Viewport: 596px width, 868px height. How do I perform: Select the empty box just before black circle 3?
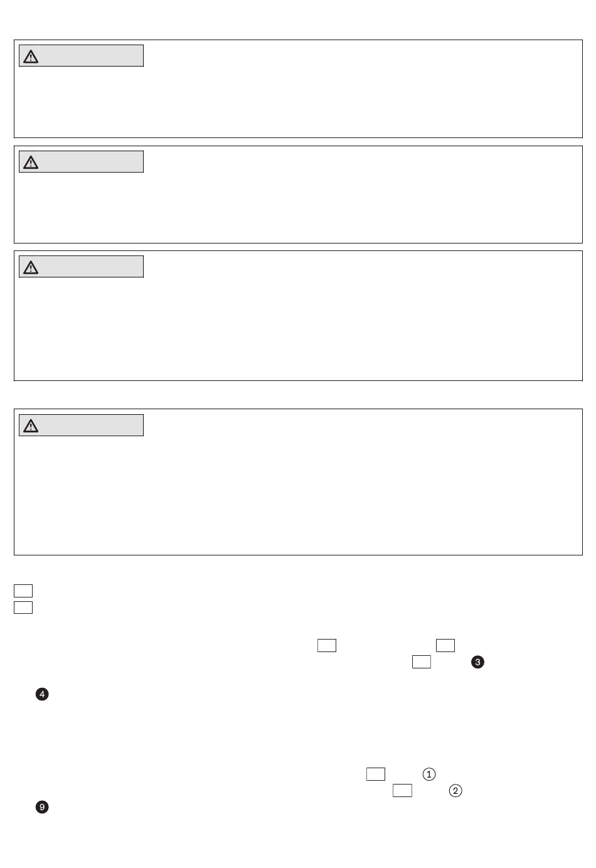(x=422, y=662)
